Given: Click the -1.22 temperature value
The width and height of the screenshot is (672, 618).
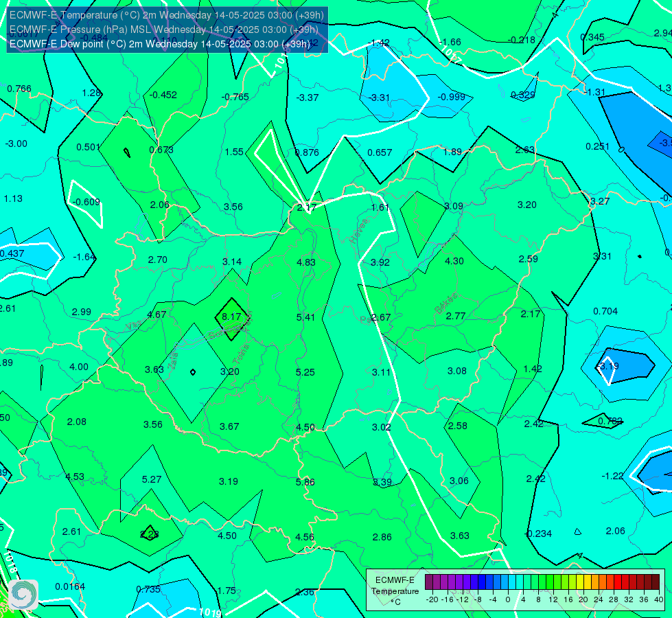Looking at the screenshot, I should pyautogui.click(x=612, y=476).
